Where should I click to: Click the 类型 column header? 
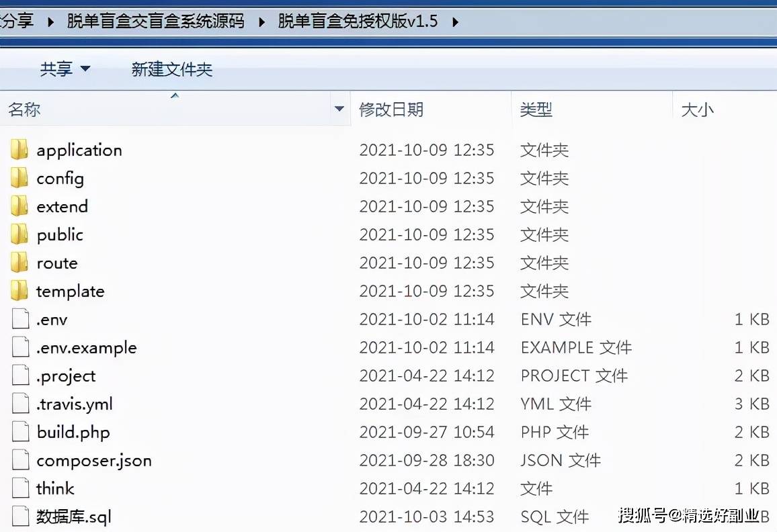tap(537, 109)
